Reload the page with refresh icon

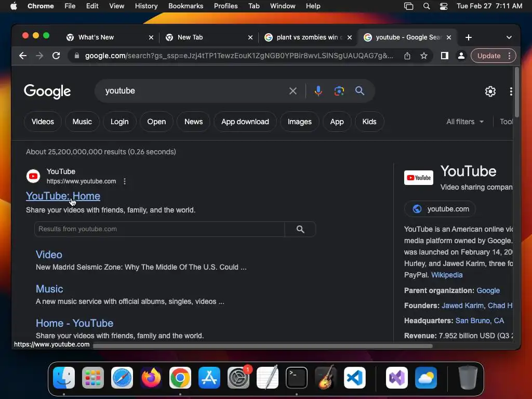pos(56,56)
